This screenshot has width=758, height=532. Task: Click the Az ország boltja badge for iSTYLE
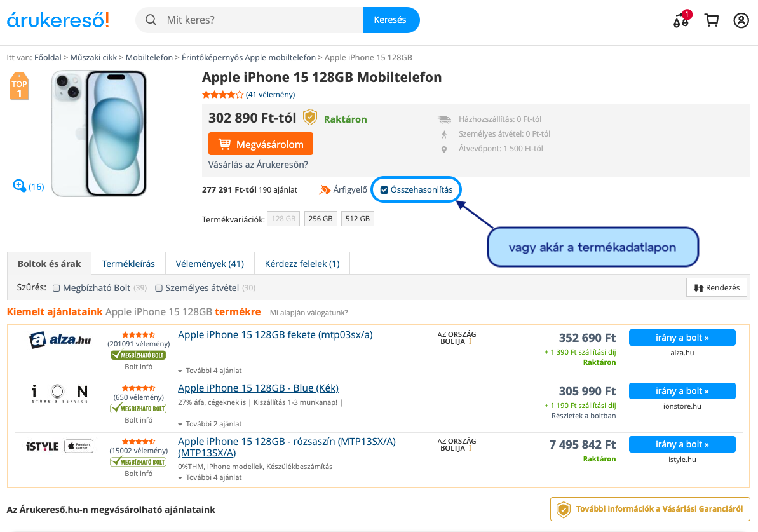tap(456, 444)
